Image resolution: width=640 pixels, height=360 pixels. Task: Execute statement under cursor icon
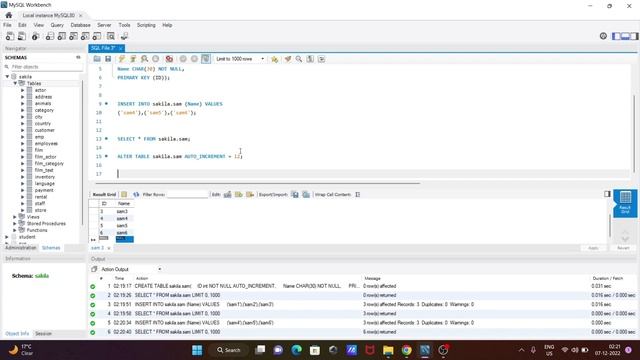(x=133, y=59)
